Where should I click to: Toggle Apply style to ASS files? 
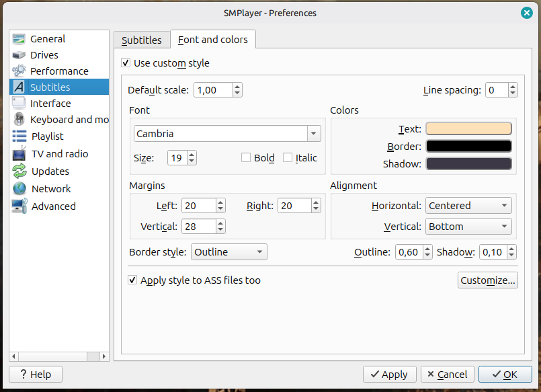pos(132,280)
